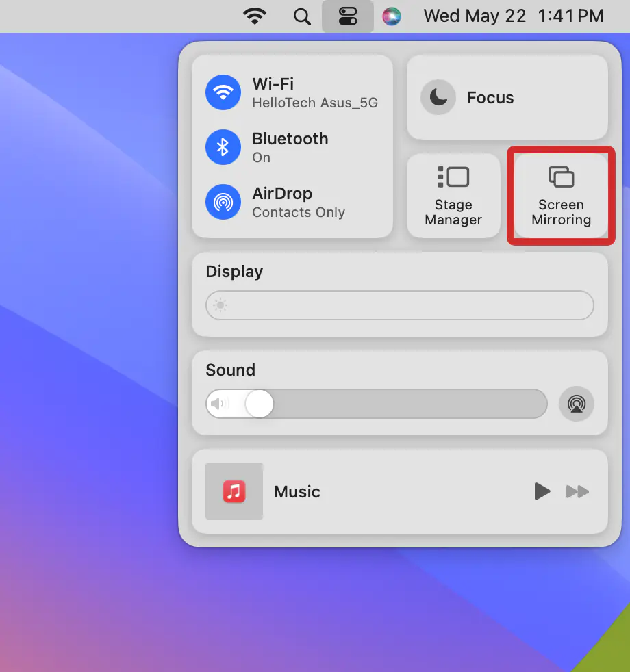The width and height of the screenshot is (630, 672).
Task: Adjust the Display brightness slider
Action: pyautogui.click(x=400, y=305)
